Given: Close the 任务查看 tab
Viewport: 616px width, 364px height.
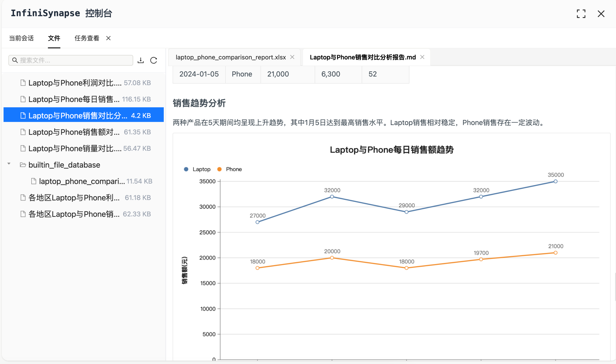Looking at the screenshot, I should (x=108, y=38).
